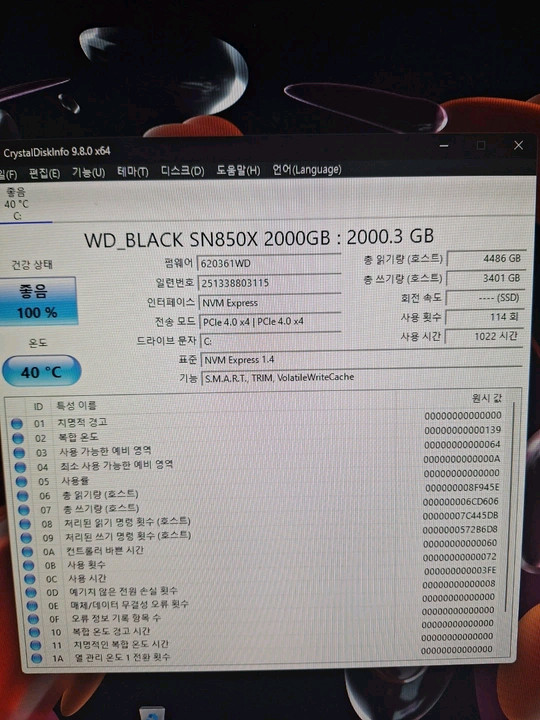Click the serial number field 251338803115
The height and width of the screenshot is (720, 540).
tap(269, 282)
